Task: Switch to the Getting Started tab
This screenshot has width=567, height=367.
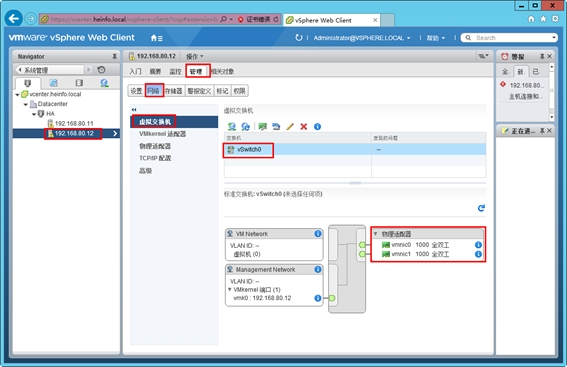Action: coord(135,72)
